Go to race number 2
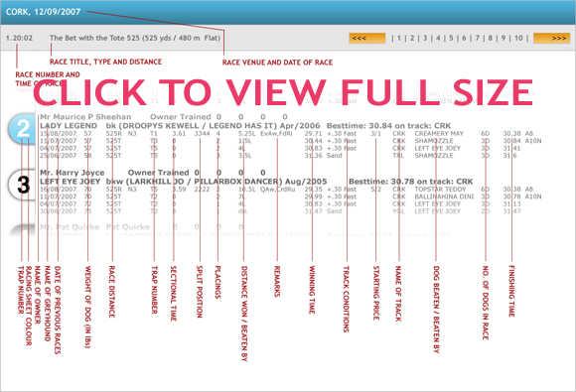 click(412, 38)
